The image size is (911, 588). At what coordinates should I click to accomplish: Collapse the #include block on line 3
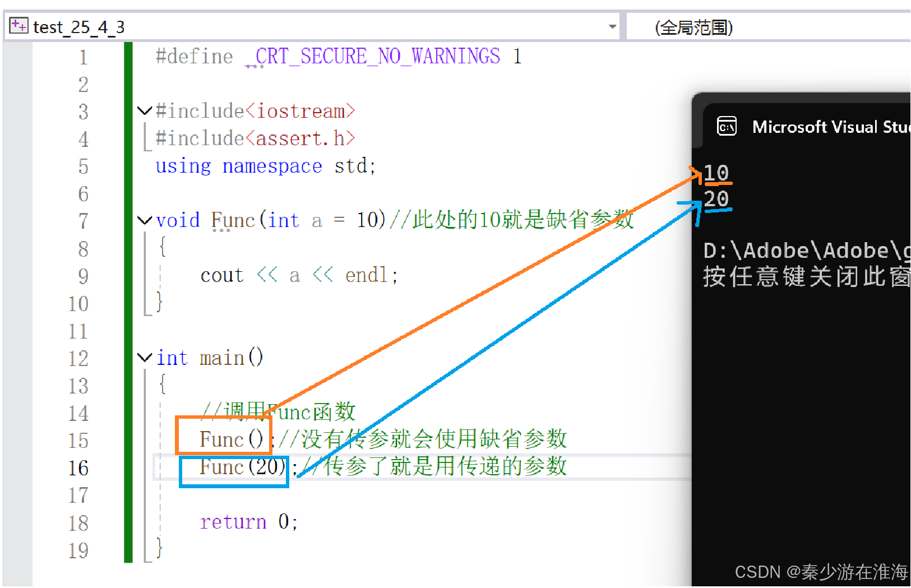pyautogui.click(x=145, y=110)
